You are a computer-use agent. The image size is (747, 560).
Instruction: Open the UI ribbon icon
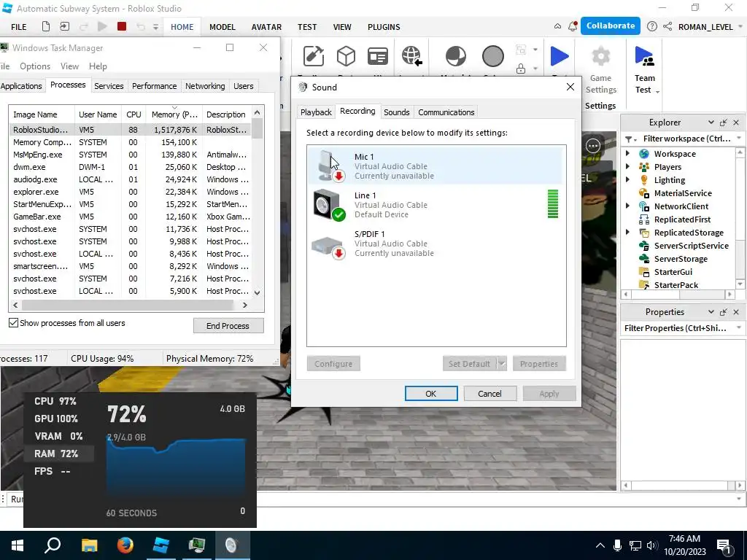pos(378,56)
